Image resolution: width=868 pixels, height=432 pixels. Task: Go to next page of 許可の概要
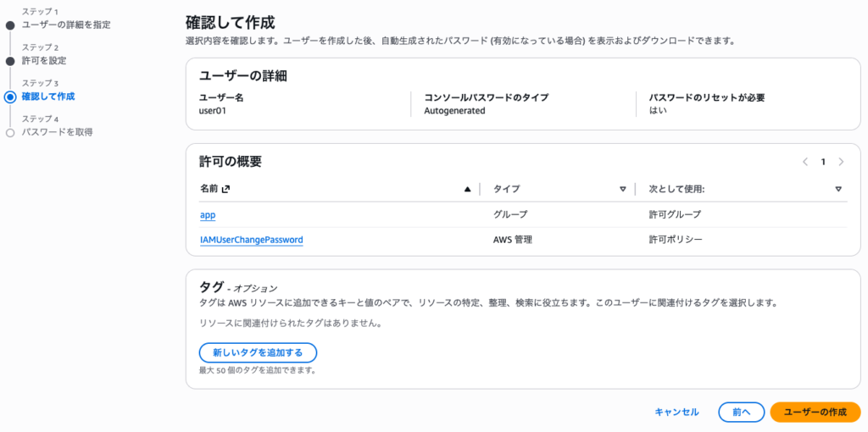841,162
